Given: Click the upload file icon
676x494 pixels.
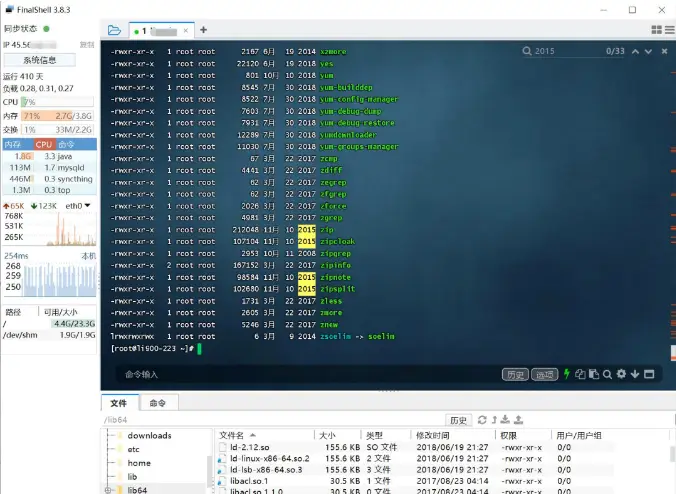Looking at the screenshot, I should [x=519, y=419].
